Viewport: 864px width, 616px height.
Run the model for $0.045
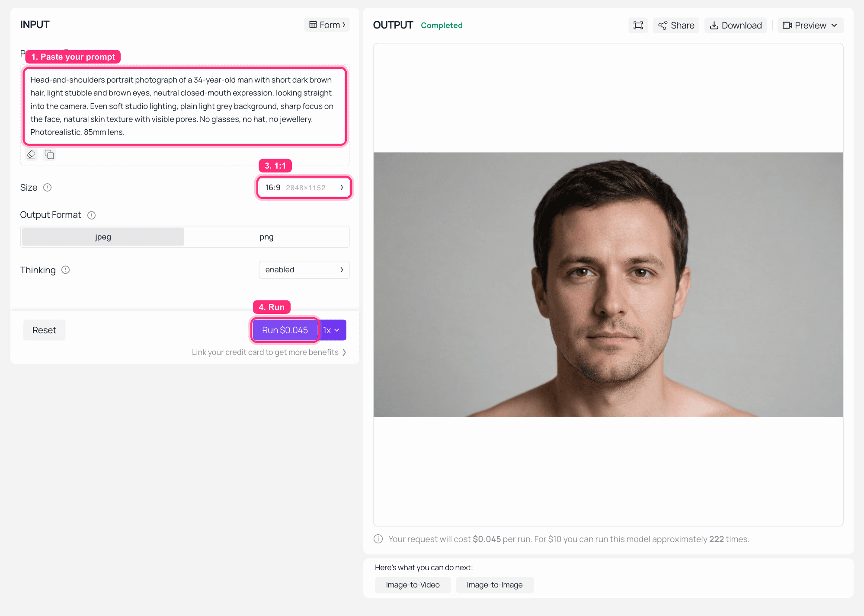tap(285, 330)
